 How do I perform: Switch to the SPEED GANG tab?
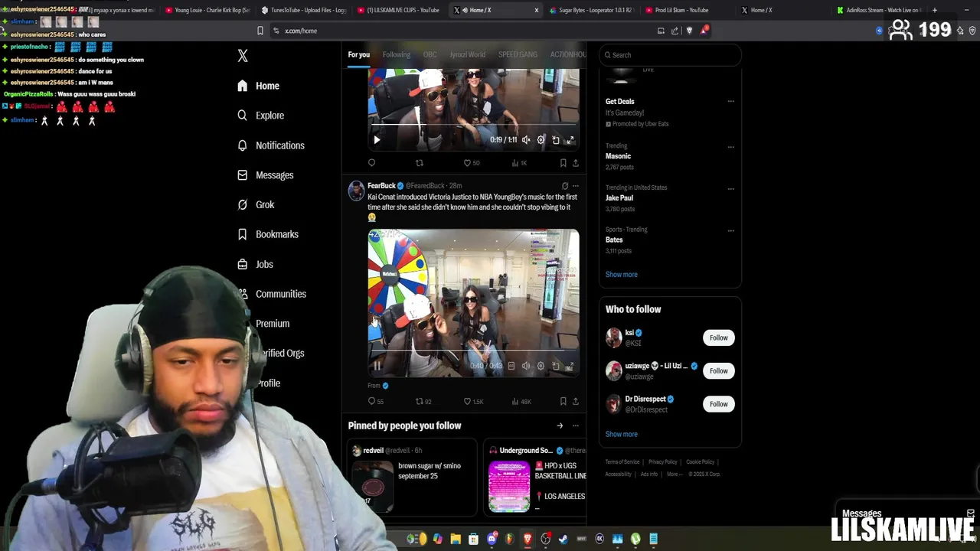[x=518, y=54]
